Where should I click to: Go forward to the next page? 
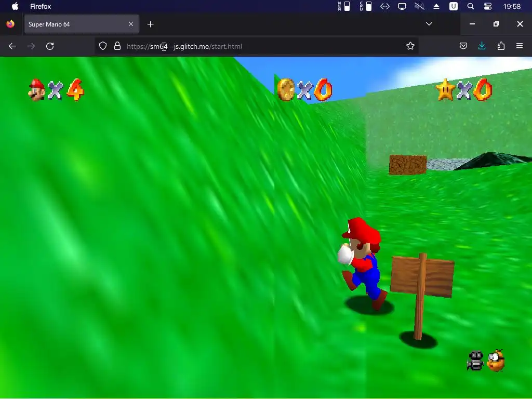[31, 46]
